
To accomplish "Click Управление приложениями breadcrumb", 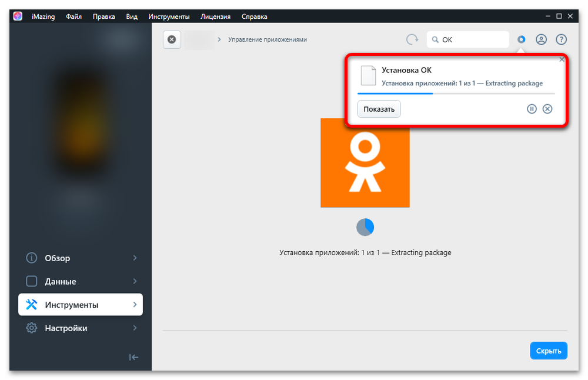I will pyautogui.click(x=268, y=39).
